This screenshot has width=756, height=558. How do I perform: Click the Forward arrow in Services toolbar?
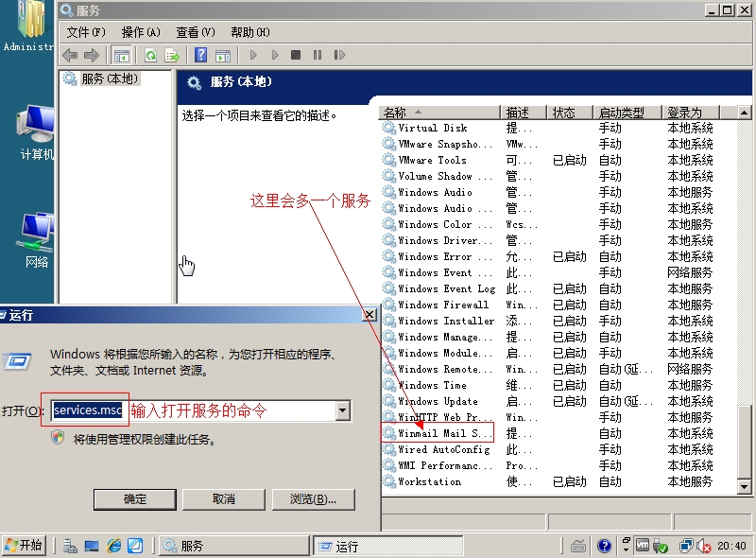coord(92,55)
